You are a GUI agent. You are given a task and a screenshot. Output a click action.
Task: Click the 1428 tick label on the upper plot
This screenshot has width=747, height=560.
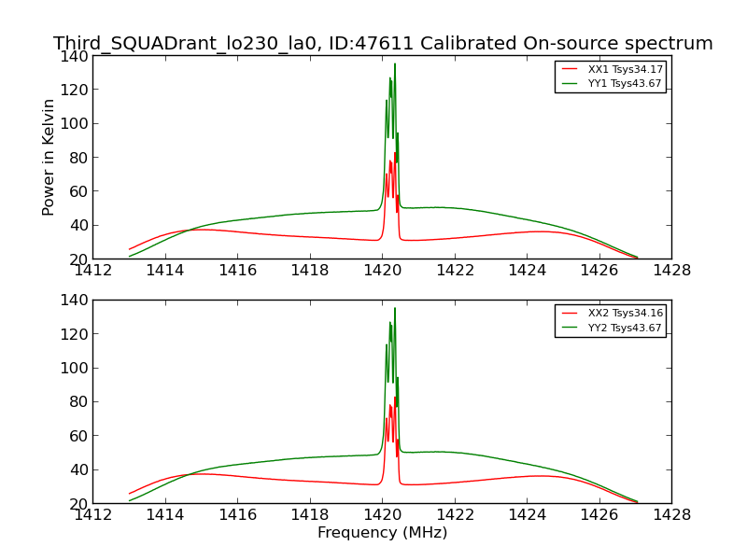[x=671, y=271]
